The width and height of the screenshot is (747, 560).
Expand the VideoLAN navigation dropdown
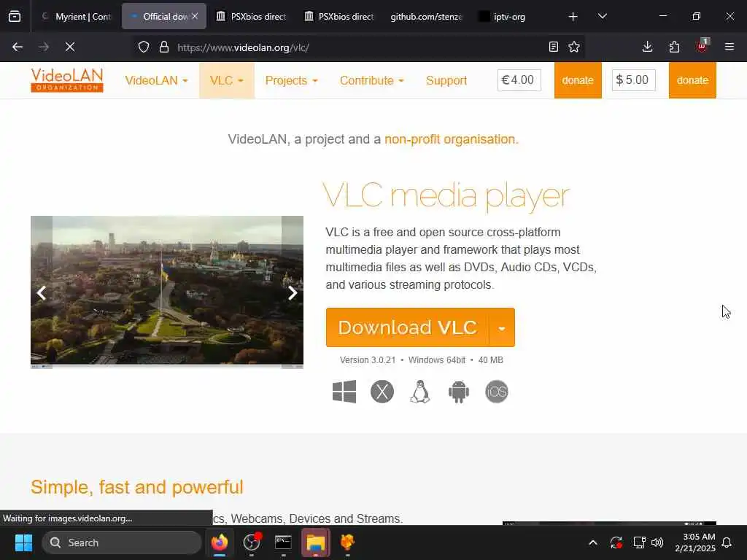tap(156, 80)
